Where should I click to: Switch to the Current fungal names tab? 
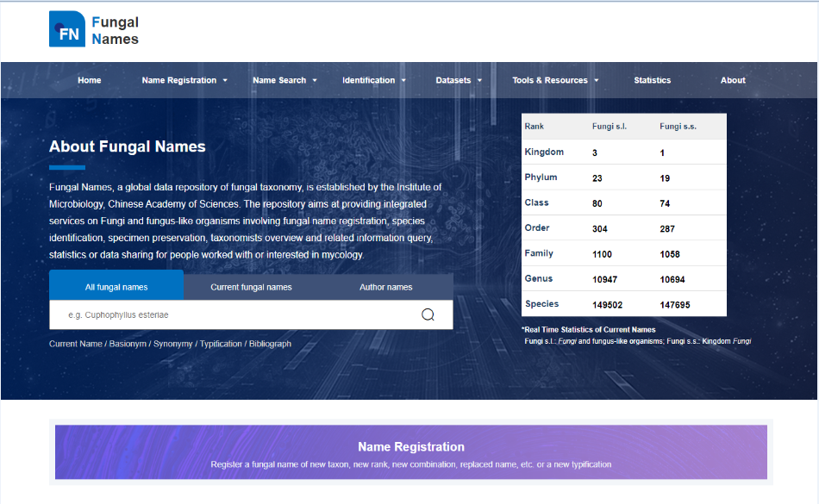coord(251,287)
